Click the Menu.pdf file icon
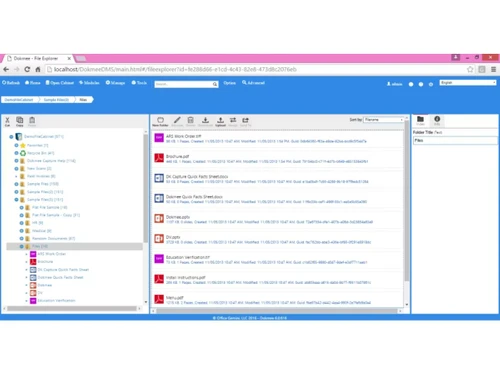Image resolution: width=500 pixels, height=375 pixels. coord(159,299)
